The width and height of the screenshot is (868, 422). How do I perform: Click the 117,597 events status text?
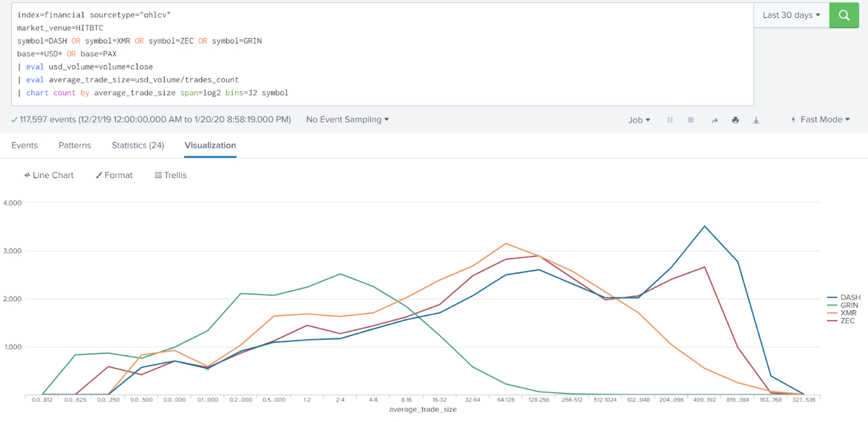point(155,120)
